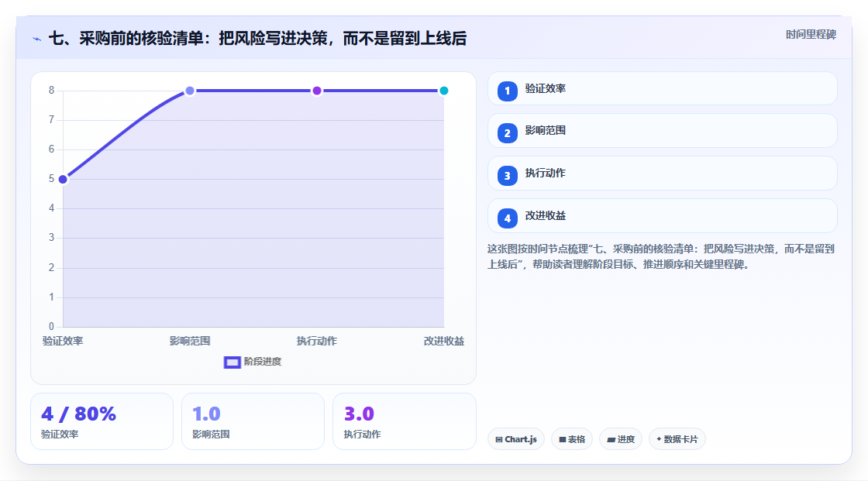Click the 数据卡片 tag
This screenshot has height=481, width=868.
click(677, 439)
